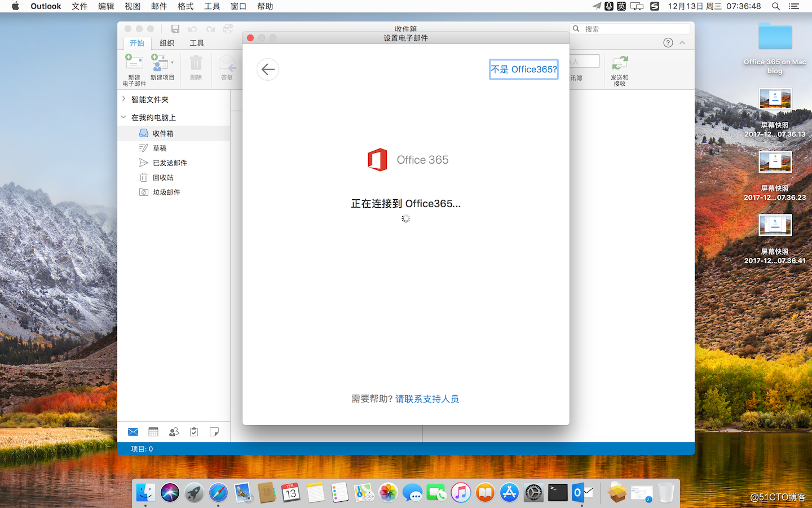Screen dimensions: 812x508
Task: Open the 帮助 menu
Action: tap(265, 6)
